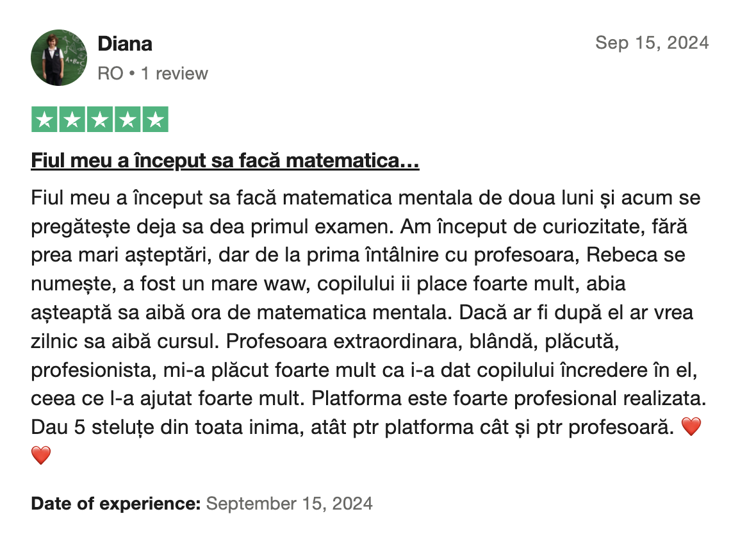Click the fifth green rating star
This screenshot has width=756, height=541.
pos(155,119)
